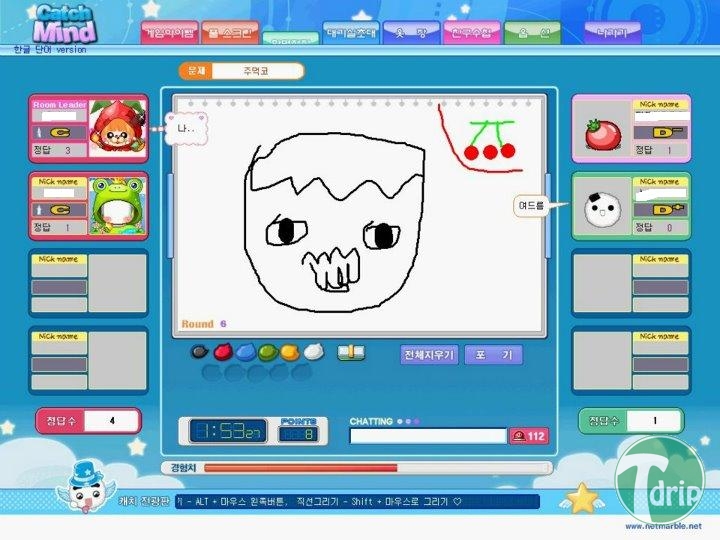720x540 pixels.
Task: Click the 여드름 chat speech bubble
Action: pyautogui.click(x=531, y=205)
